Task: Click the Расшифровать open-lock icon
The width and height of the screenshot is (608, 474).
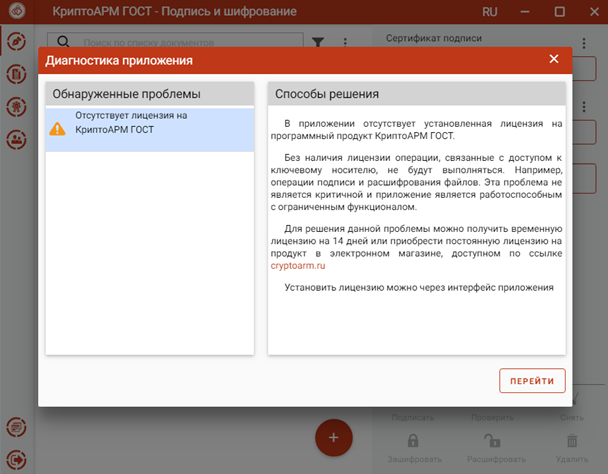Action: 492,441
